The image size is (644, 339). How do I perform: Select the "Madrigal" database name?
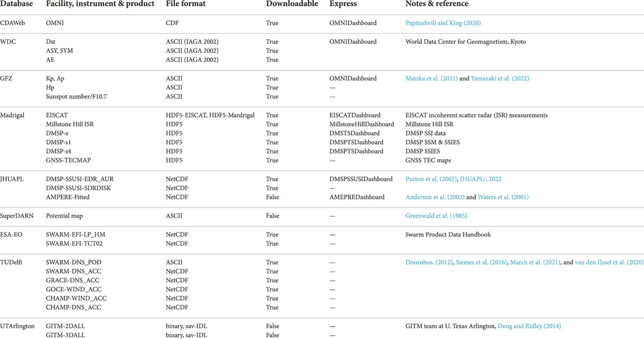12,115
